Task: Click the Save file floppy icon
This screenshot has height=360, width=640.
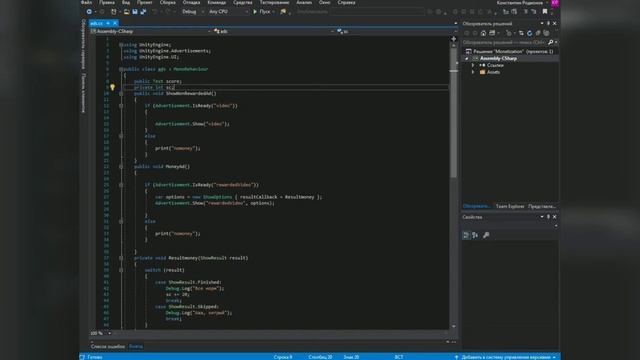Action: click(135, 12)
